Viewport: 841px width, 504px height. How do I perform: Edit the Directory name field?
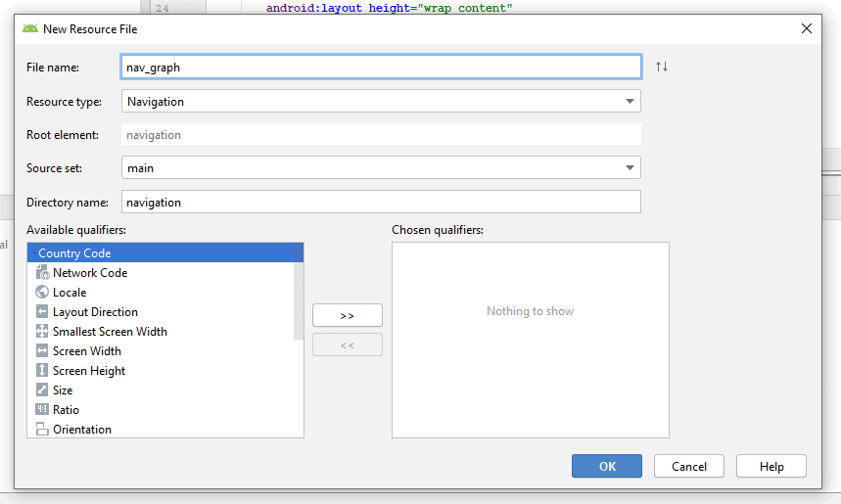(x=381, y=203)
